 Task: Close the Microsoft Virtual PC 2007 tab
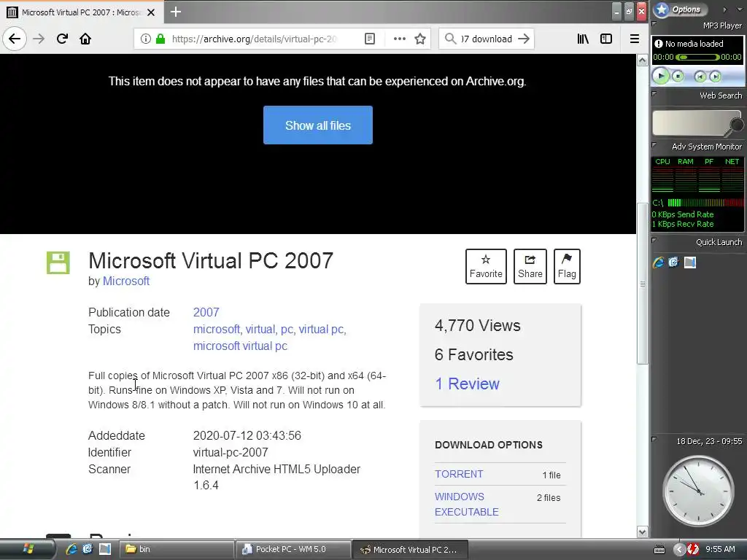151,12
